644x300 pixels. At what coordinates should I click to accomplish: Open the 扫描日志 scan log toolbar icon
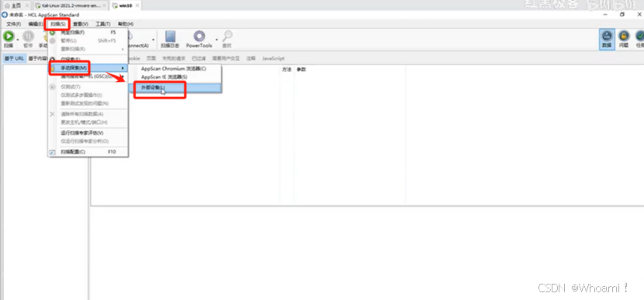[x=170, y=40]
